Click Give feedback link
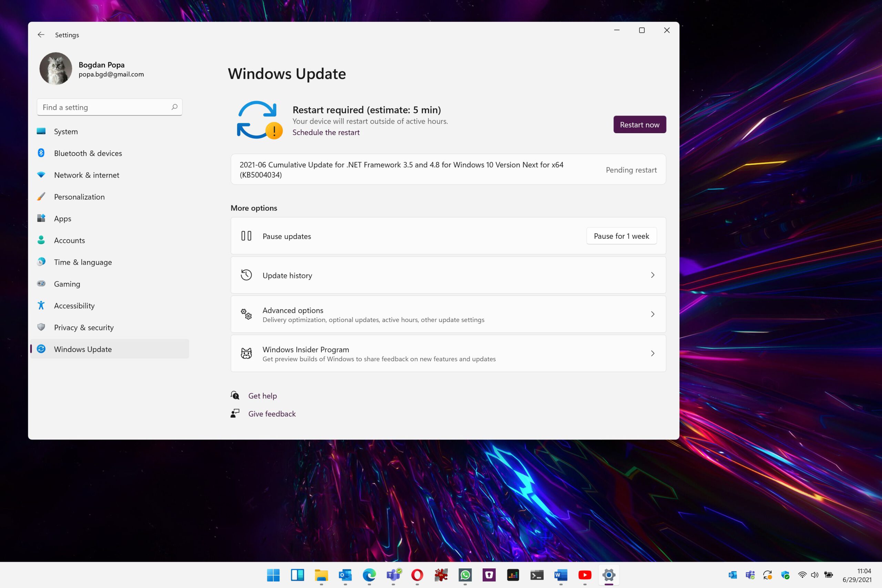The width and height of the screenshot is (882, 588). coord(272,413)
